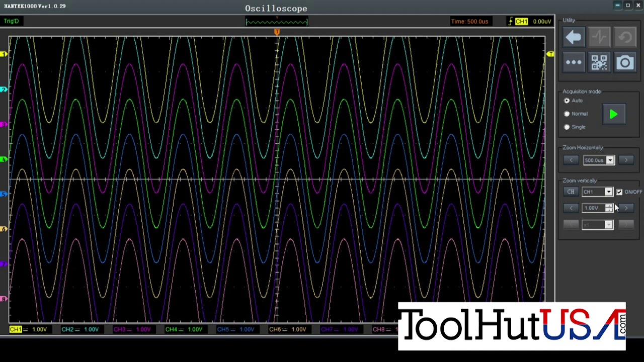Increase horizontal zoom with right arrow

pos(626,160)
